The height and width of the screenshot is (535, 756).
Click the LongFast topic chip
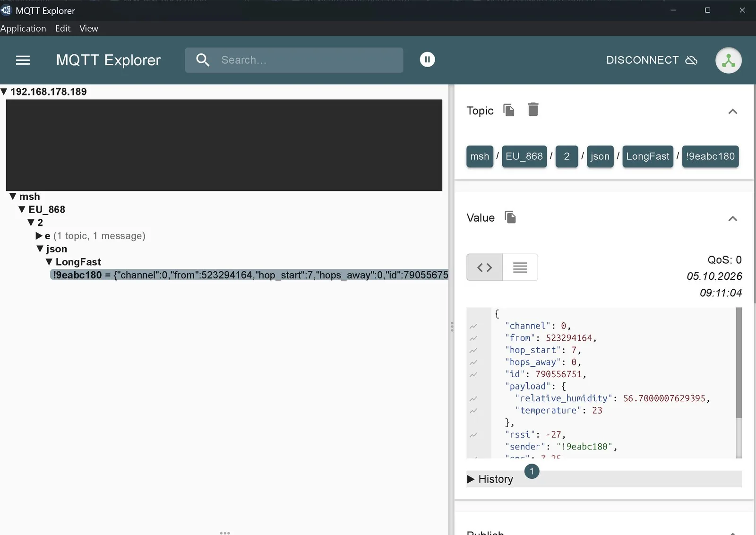(648, 156)
